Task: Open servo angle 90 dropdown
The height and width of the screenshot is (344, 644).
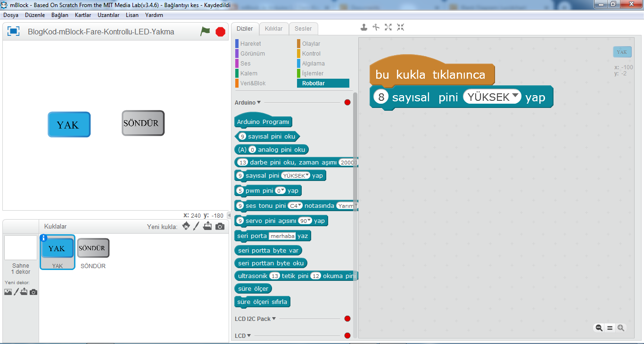Action: click(305, 221)
